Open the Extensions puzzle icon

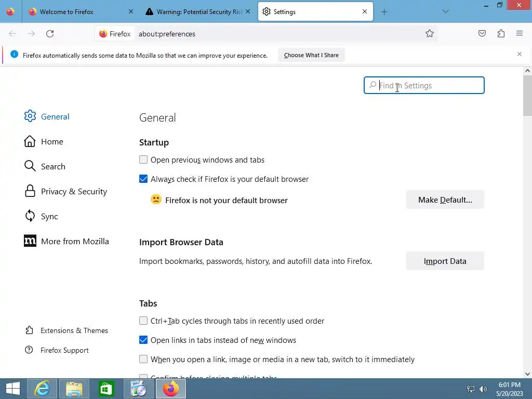pyautogui.click(x=501, y=33)
